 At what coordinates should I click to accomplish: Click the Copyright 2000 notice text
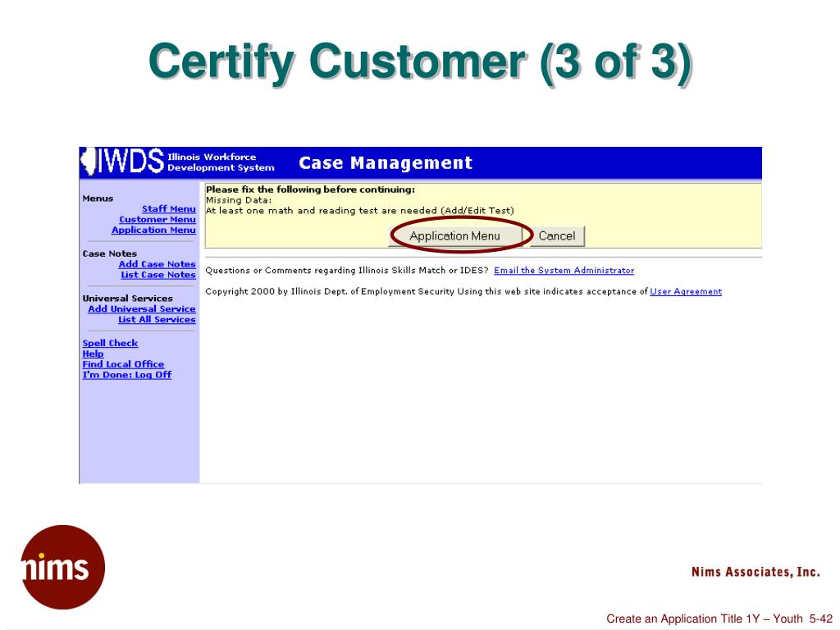coord(427,291)
